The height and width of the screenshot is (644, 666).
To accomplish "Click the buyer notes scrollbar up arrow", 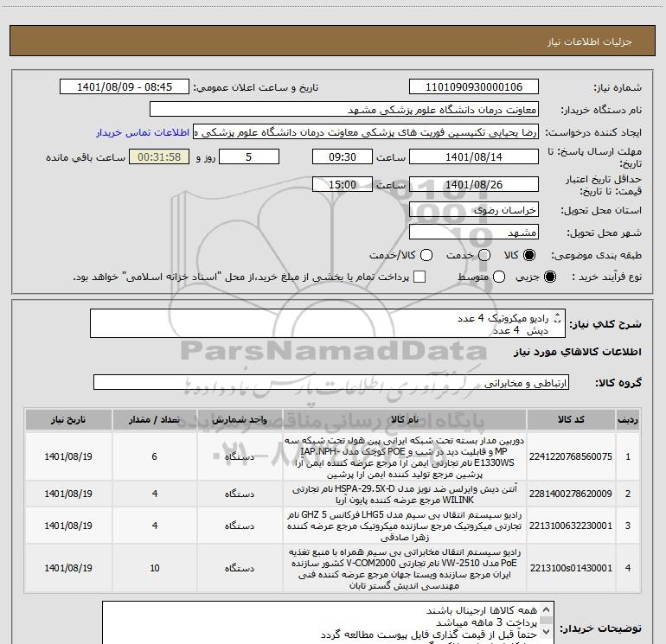I will (x=547, y=609).
